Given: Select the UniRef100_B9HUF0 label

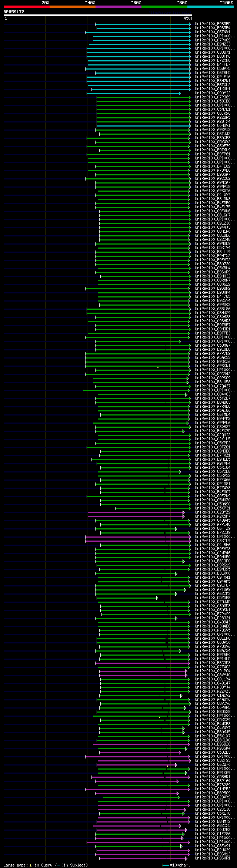Looking at the screenshot, I should [213, 557].
